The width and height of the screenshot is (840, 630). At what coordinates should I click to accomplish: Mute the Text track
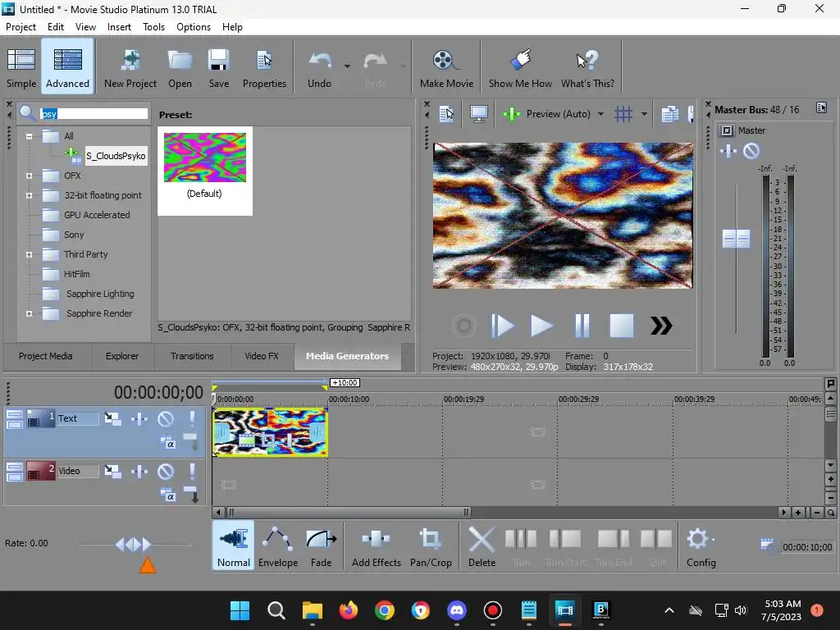click(166, 418)
